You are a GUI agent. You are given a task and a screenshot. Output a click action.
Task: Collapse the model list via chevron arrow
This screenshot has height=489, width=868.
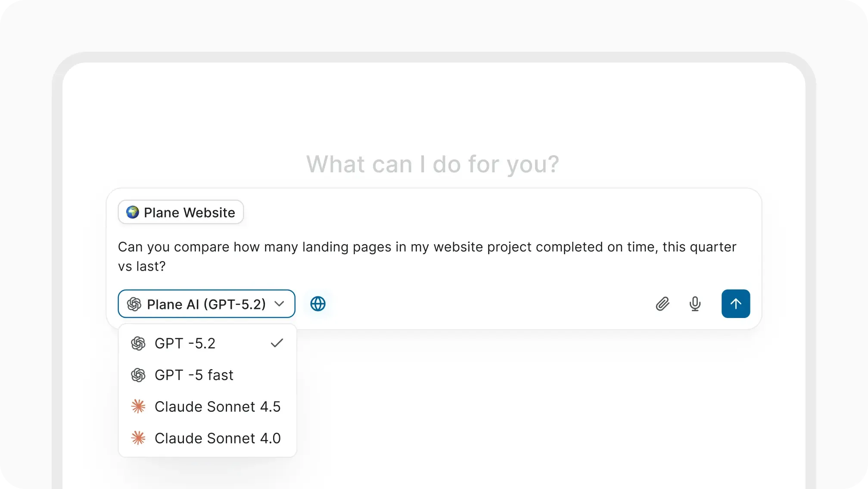click(x=279, y=304)
